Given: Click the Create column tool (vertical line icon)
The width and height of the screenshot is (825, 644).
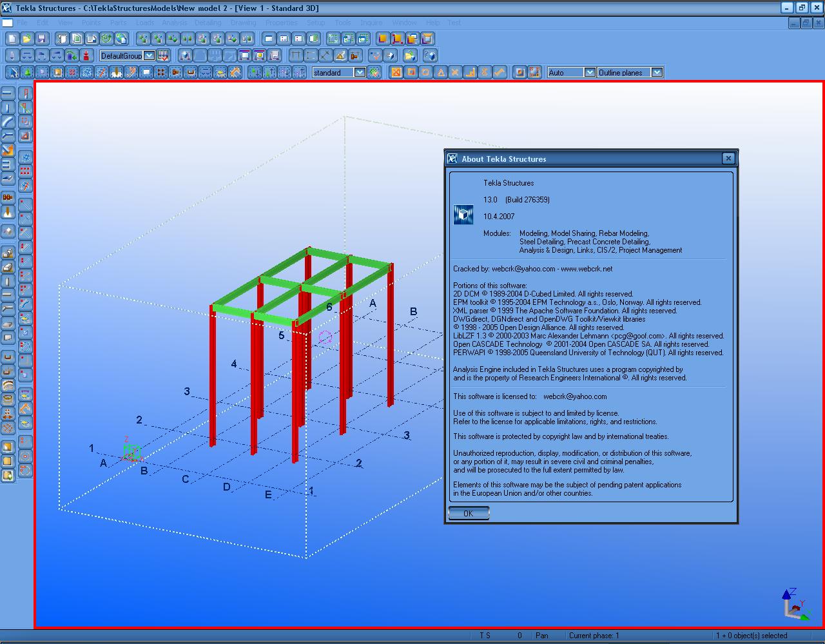Looking at the screenshot, I should click(7, 108).
